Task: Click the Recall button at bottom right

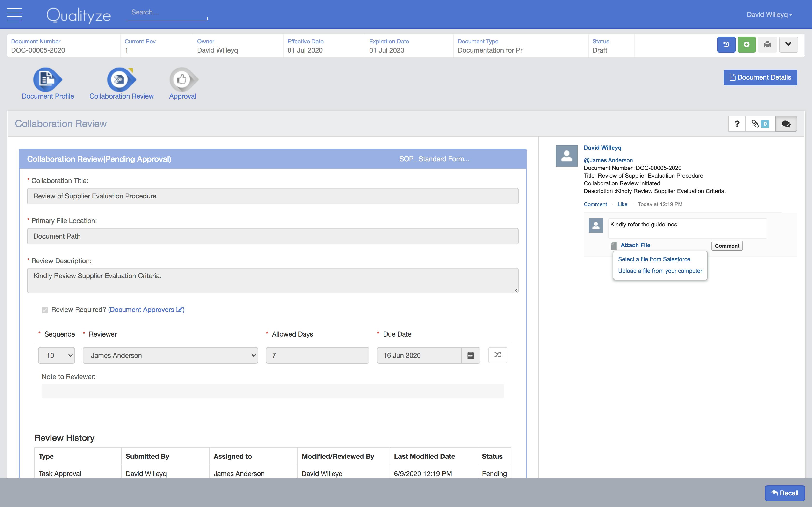Action: [x=784, y=493]
